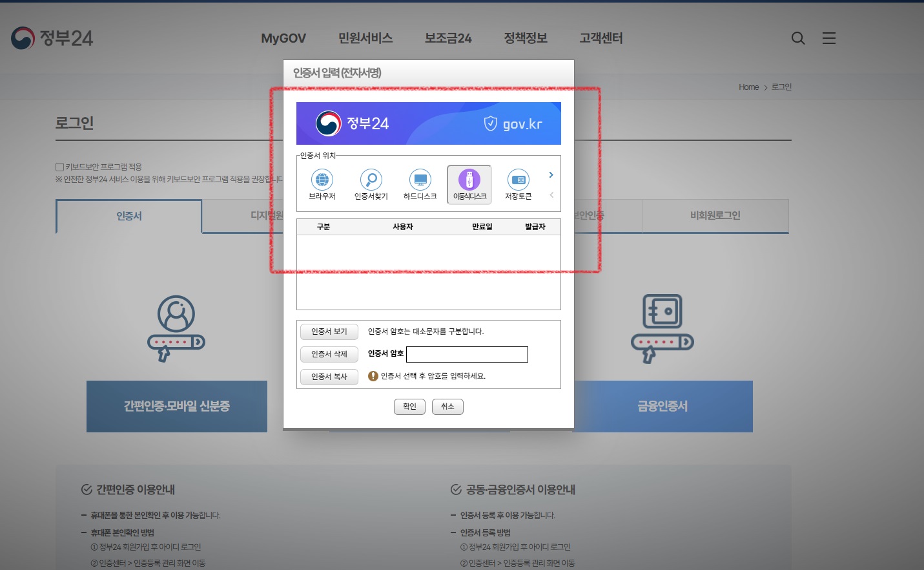This screenshot has width=924, height=570.
Task: Sort by 사용자 column header
Action: coord(403,227)
